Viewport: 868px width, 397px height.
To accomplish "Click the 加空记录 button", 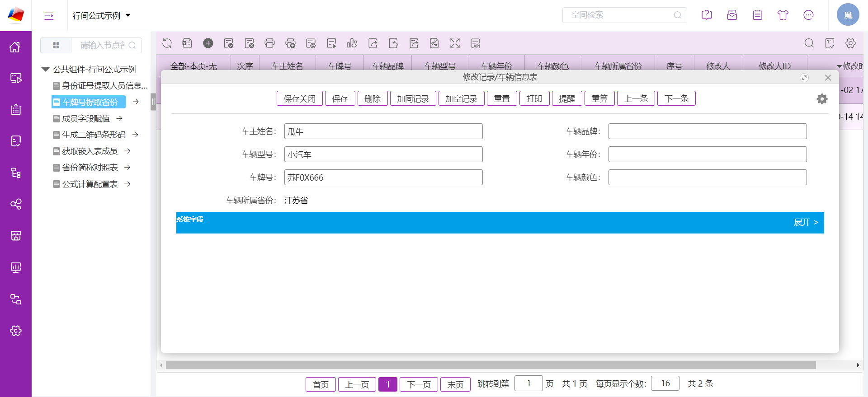I will pyautogui.click(x=461, y=98).
